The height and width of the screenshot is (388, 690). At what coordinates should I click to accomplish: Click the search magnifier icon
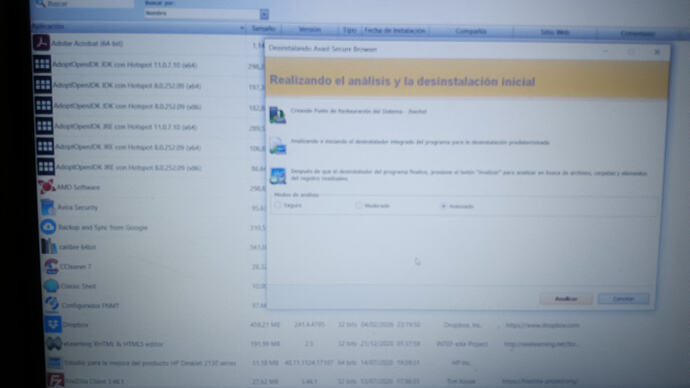(x=40, y=4)
